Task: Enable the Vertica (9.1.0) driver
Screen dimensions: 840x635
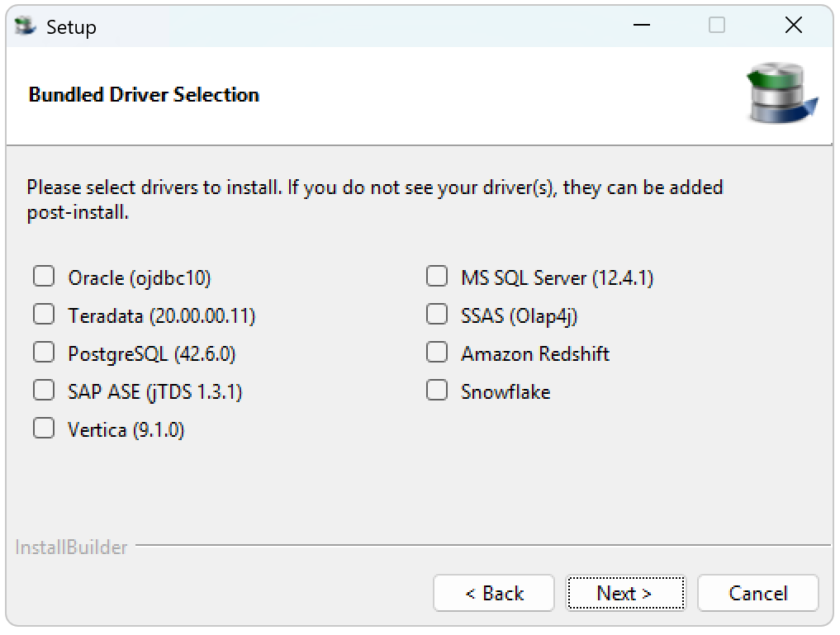Action: tap(44, 429)
